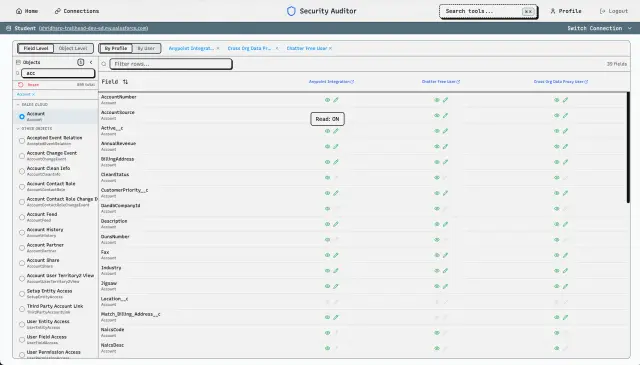Click the red Reset button
This screenshot has height=365, width=640.
click(x=29, y=85)
